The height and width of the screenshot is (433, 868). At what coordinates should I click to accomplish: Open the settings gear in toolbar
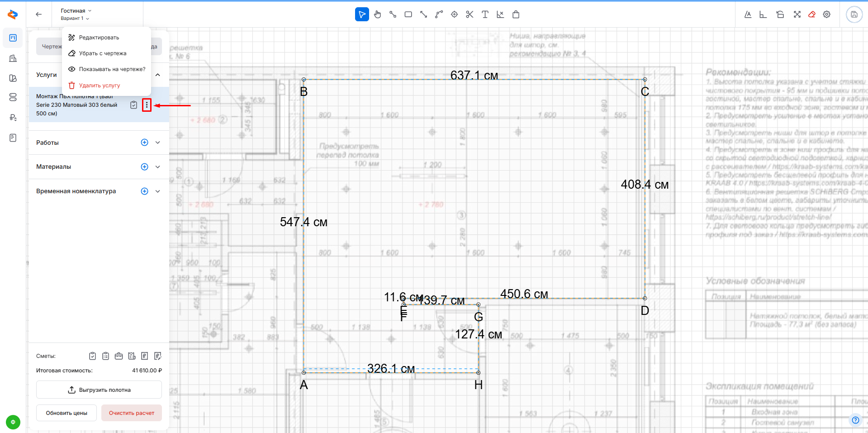[x=827, y=14]
